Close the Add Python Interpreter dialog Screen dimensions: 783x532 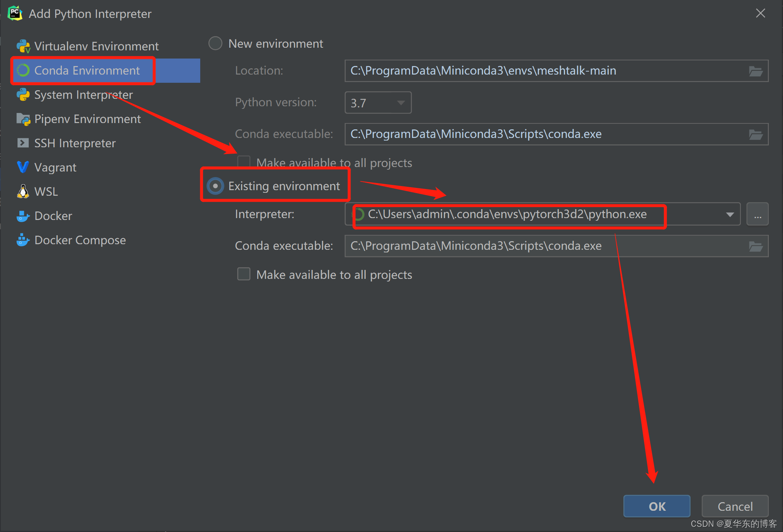[760, 13]
